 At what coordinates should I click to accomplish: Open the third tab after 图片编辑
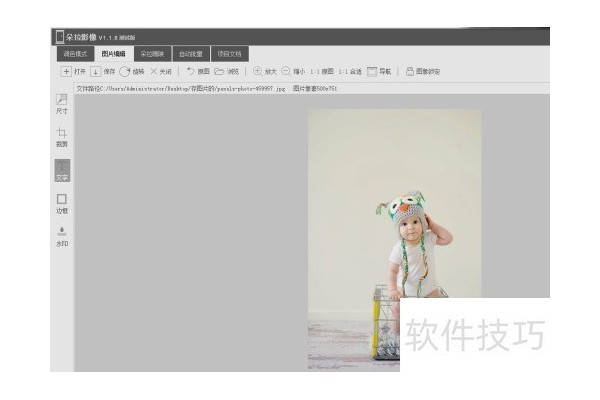pyautogui.click(x=152, y=54)
